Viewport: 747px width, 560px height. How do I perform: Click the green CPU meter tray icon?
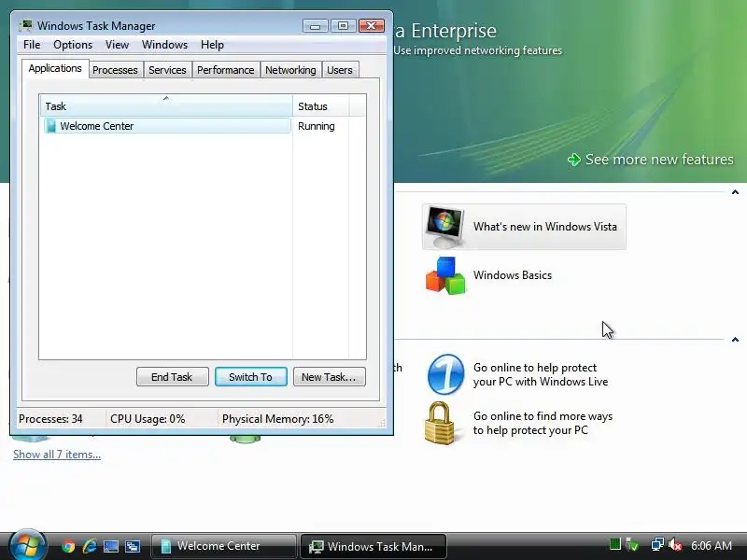[x=615, y=544]
